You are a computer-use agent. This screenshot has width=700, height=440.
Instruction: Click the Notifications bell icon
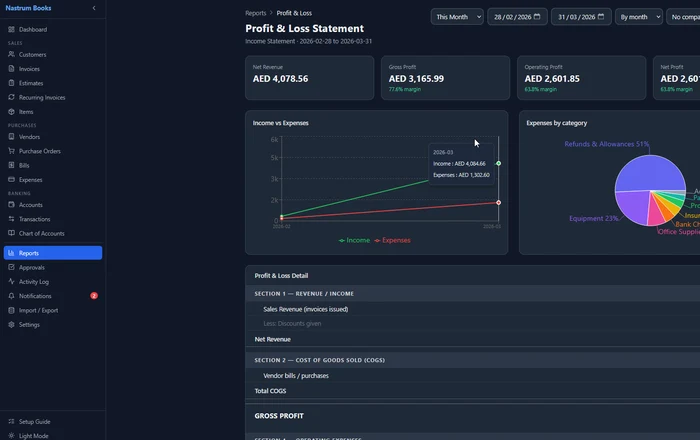pos(11,296)
